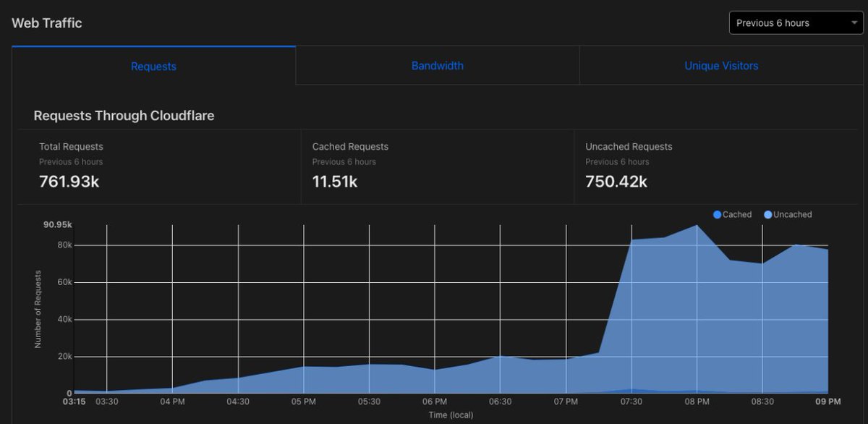Click the blue Cached legend dot
This screenshot has width=868, height=424.
pos(716,214)
